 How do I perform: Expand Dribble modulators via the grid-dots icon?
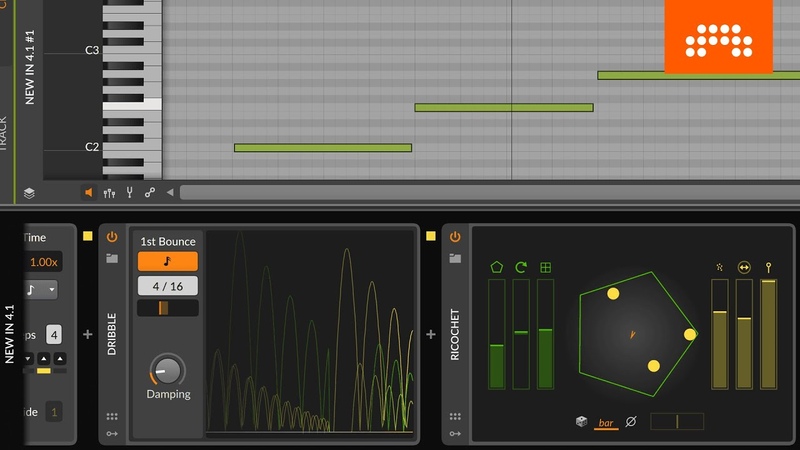point(112,416)
